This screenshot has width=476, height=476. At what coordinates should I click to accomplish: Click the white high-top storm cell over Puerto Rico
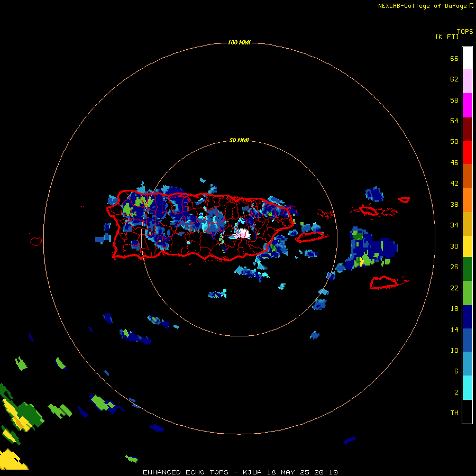243,234
